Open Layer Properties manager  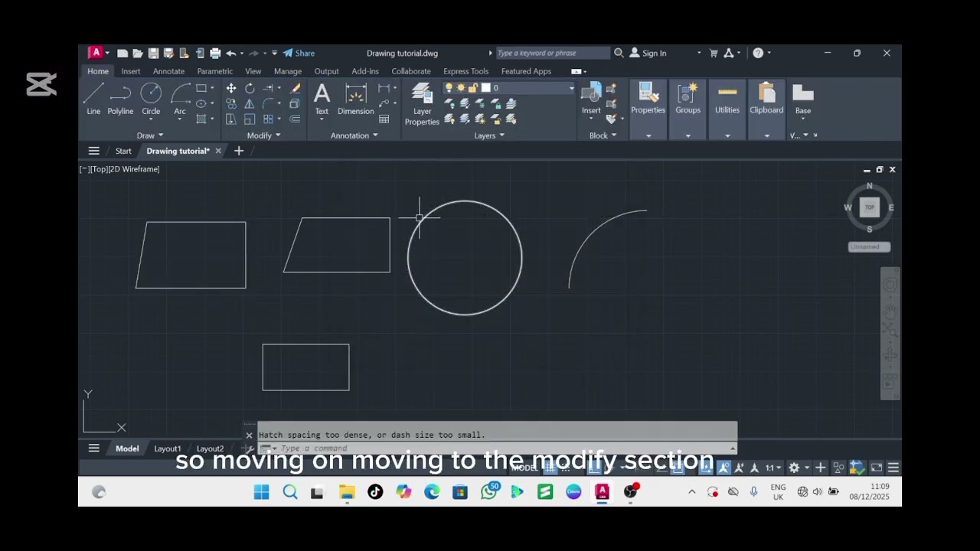click(422, 104)
